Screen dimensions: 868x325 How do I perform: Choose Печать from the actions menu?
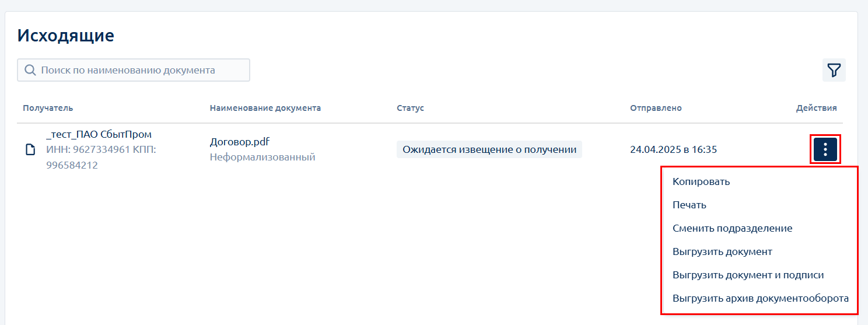point(689,205)
